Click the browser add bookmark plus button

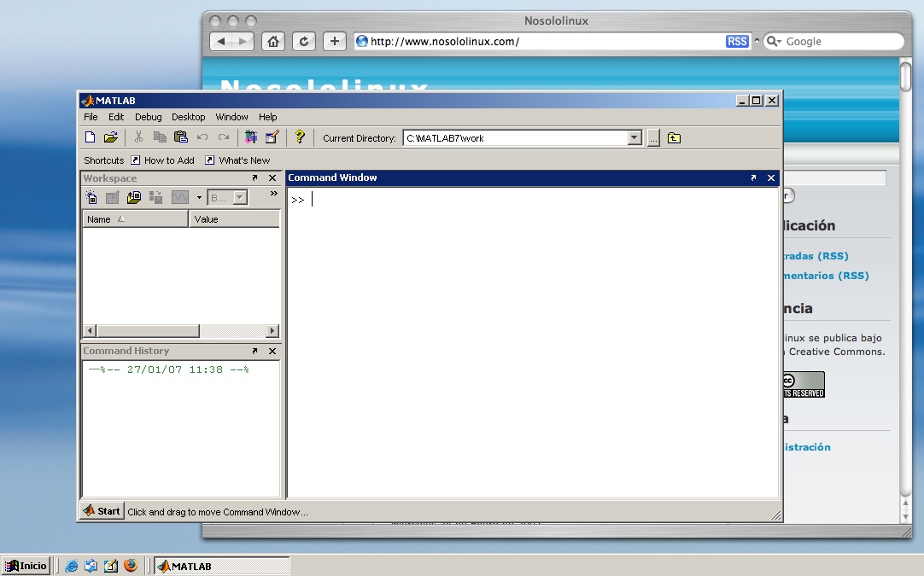tap(334, 41)
